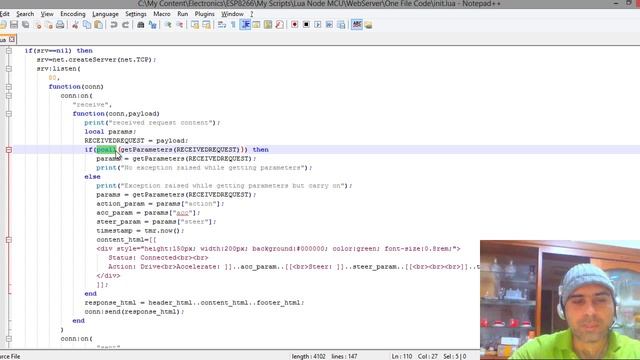Cut selection with the scissors icon
Screen dimensions: 640x360
tap(75, 25)
